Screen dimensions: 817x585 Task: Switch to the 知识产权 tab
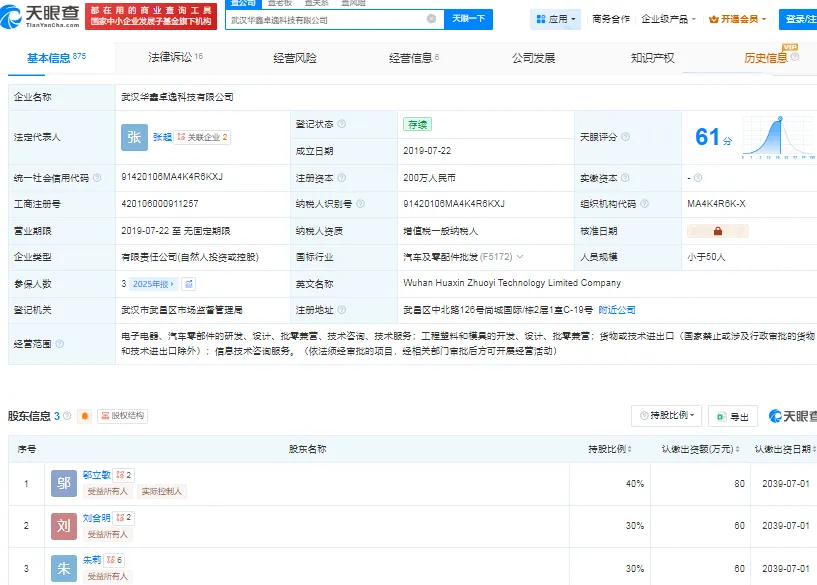click(x=652, y=58)
